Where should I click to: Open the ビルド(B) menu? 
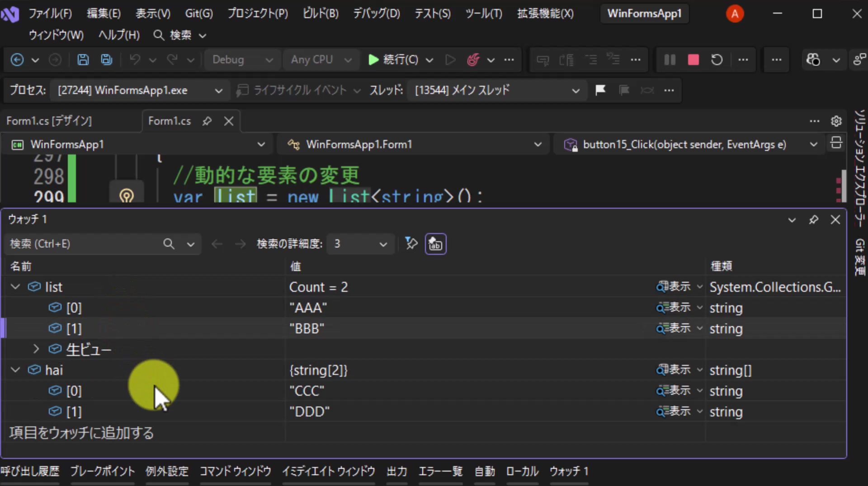[321, 14]
